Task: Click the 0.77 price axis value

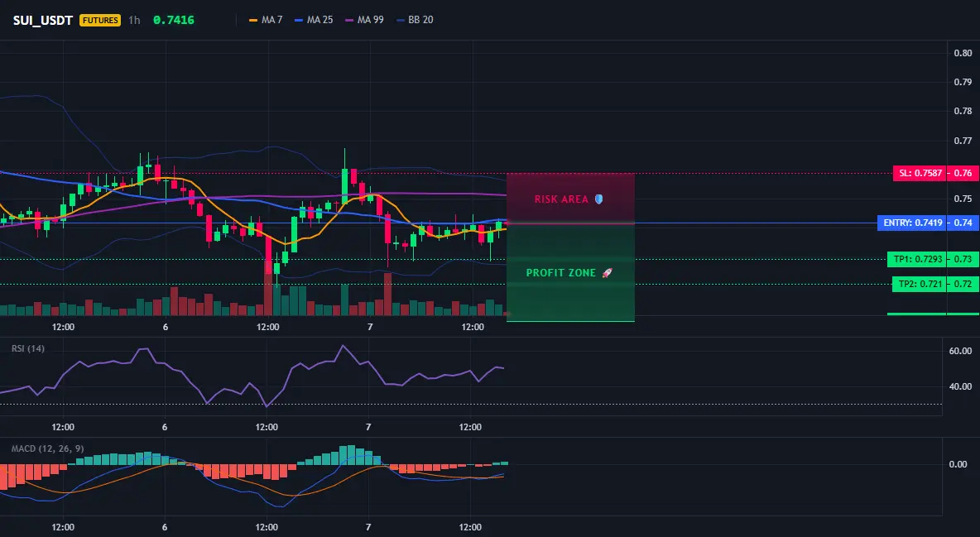Action: tap(963, 141)
